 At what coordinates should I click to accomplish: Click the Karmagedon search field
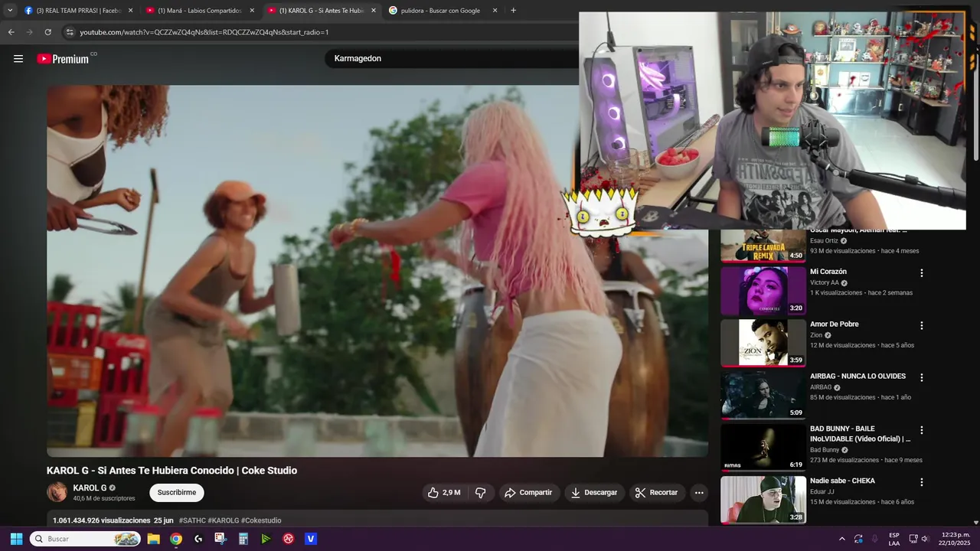tap(452, 59)
